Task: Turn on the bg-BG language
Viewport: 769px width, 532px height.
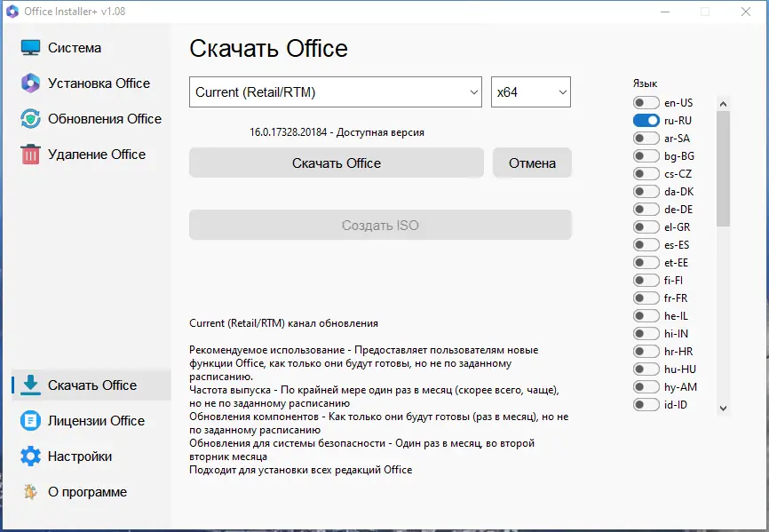Action: point(646,156)
